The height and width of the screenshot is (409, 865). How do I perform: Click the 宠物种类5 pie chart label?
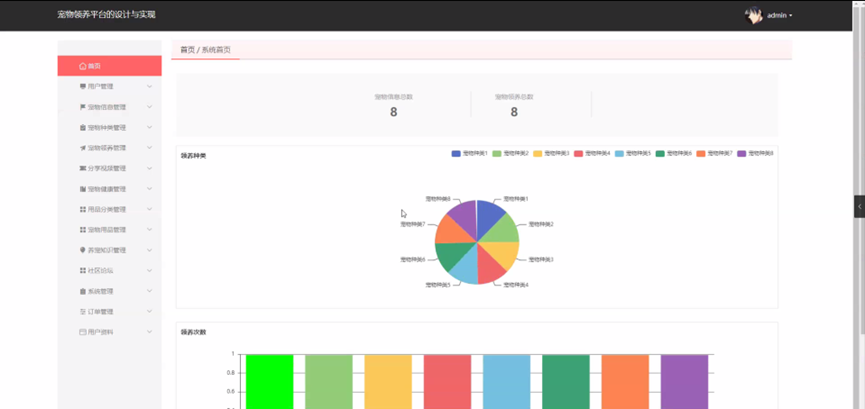click(438, 285)
